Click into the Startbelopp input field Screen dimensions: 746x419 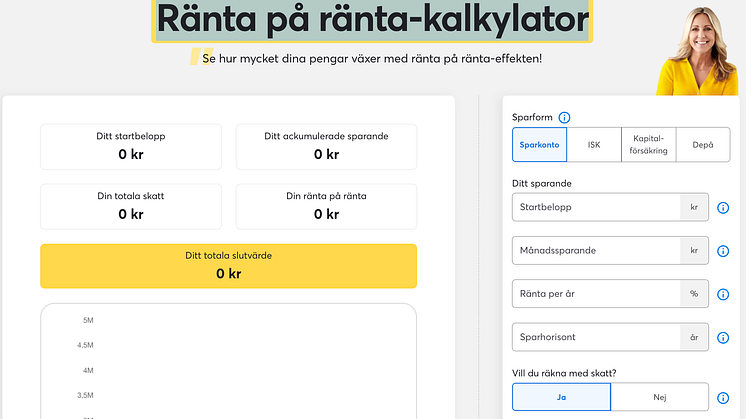595,208
